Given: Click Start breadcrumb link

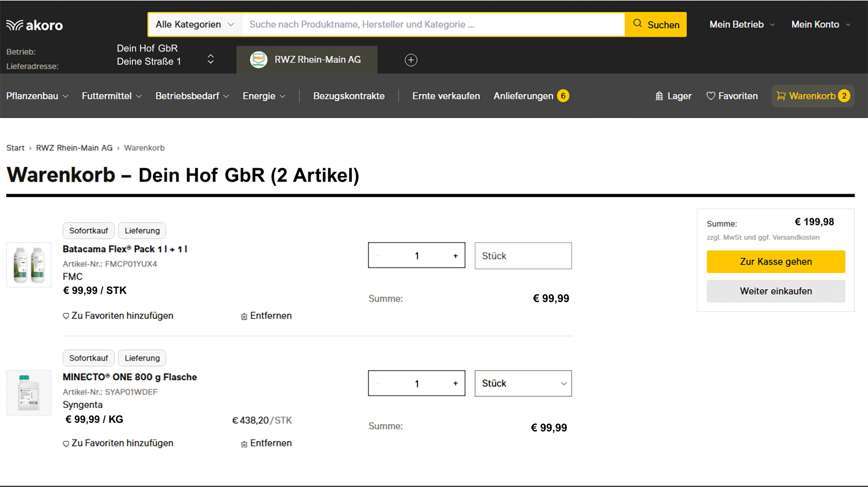Looking at the screenshot, I should click(15, 148).
